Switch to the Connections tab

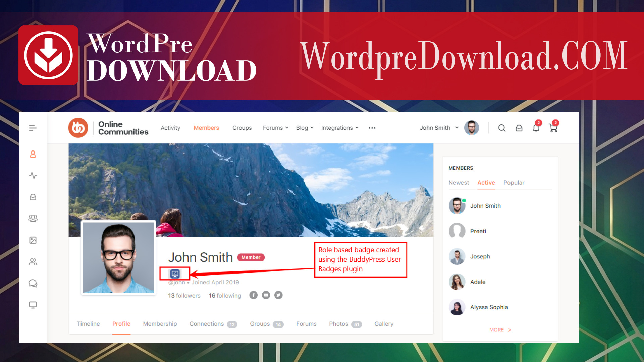213,324
